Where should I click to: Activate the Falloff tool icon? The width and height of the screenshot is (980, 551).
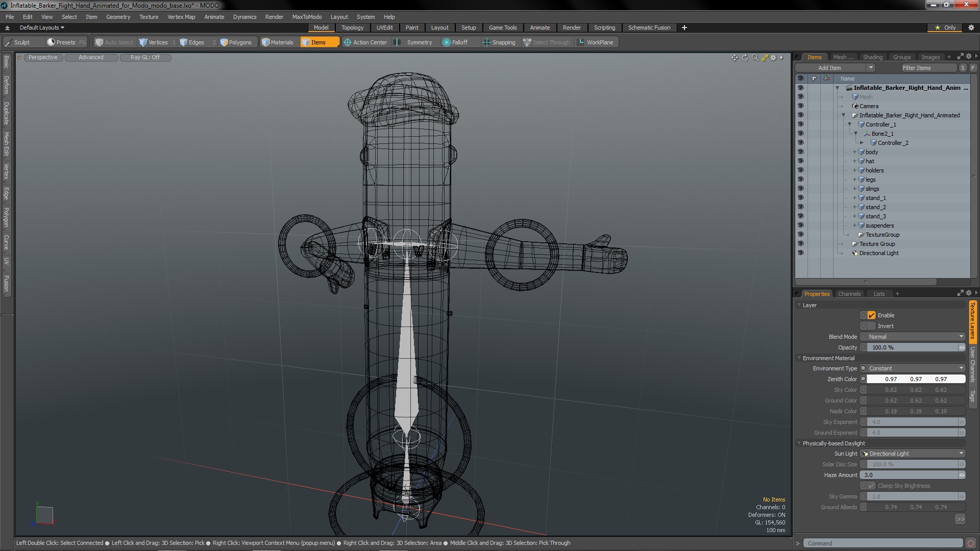(x=447, y=42)
